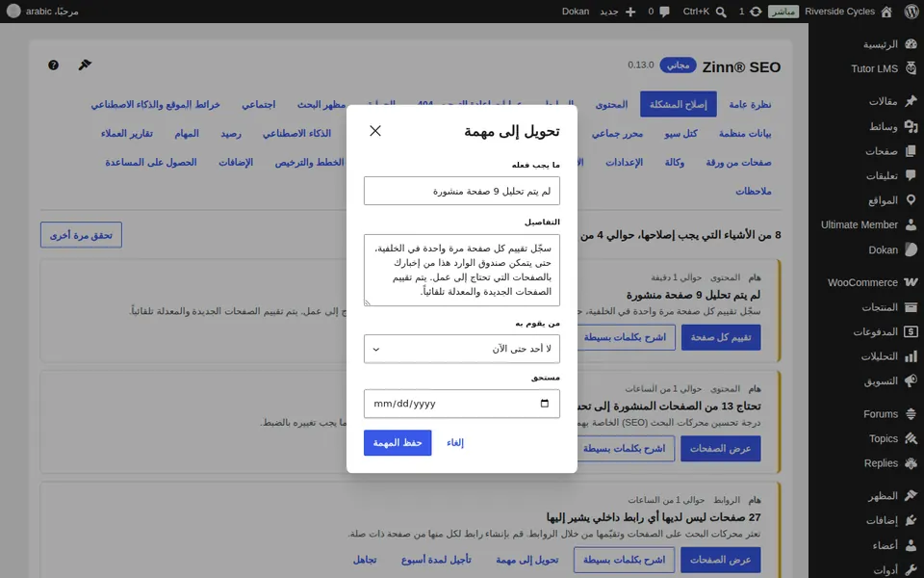Open المنتجات products sidebar icon

[911, 306]
